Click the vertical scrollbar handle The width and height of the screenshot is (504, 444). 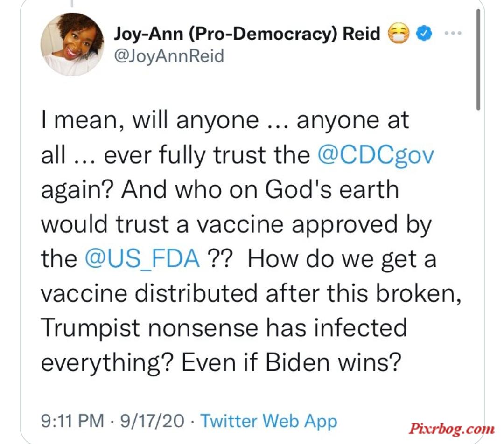click(x=478, y=60)
